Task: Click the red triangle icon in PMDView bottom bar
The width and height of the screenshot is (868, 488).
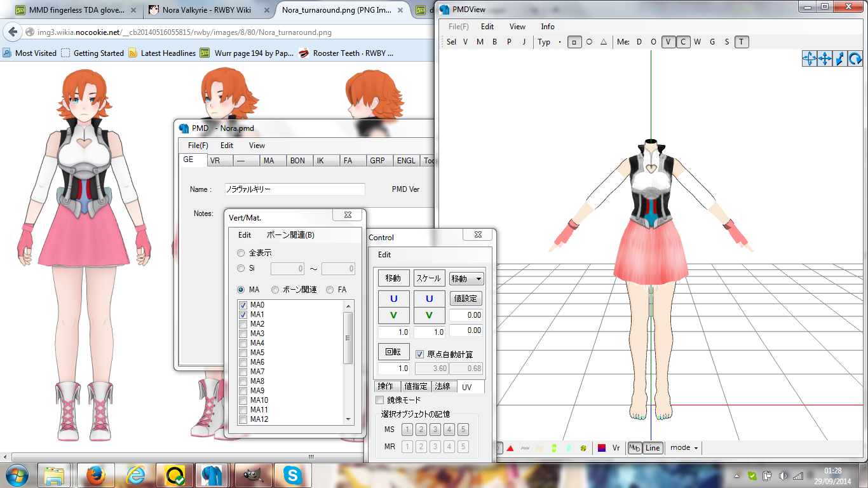Action: [x=510, y=448]
